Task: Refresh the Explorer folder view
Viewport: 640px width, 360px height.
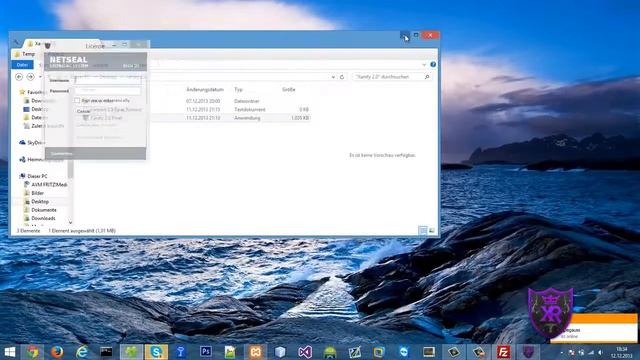Action: (342, 77)
